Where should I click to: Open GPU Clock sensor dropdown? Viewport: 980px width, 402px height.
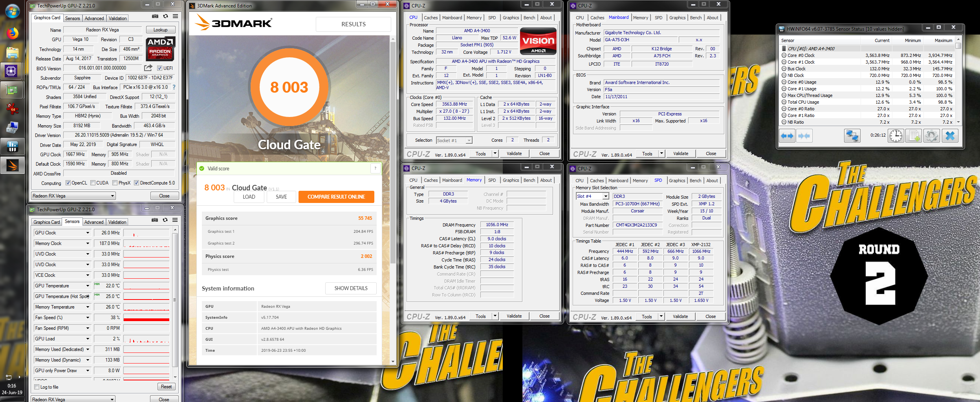point(88,233)
